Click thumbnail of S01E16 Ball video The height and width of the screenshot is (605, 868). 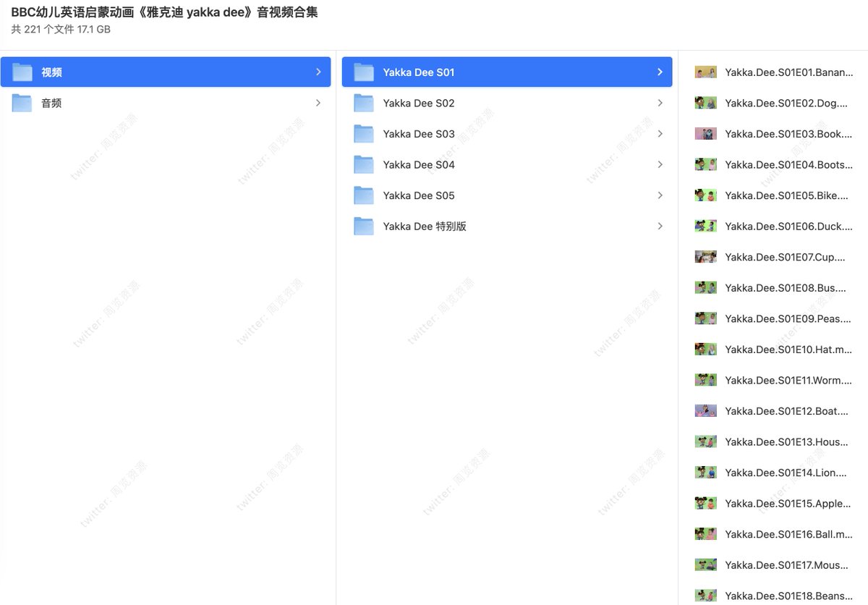[x=706, y=533]
